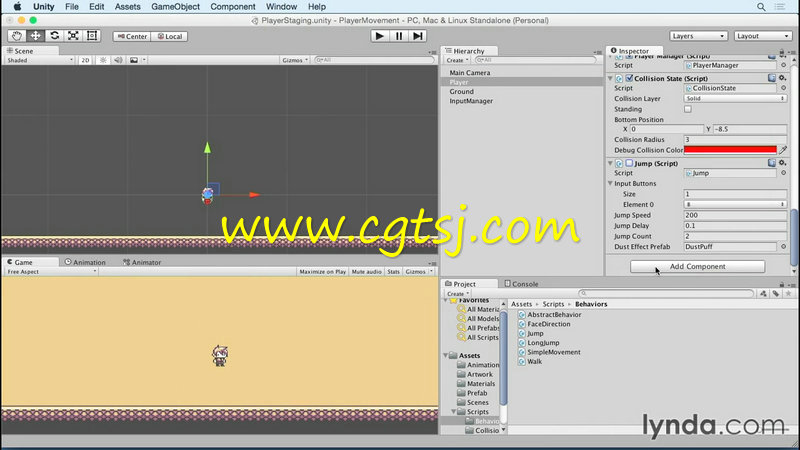This screenshot has height=450, width=800.
Task: Toggle Local coordinate handle mode
Action: 170,36
